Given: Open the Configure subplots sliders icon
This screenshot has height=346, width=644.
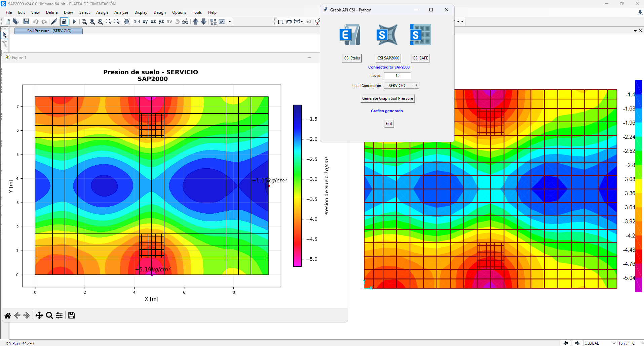Looking at the screenshot, I should coord(59,315).
